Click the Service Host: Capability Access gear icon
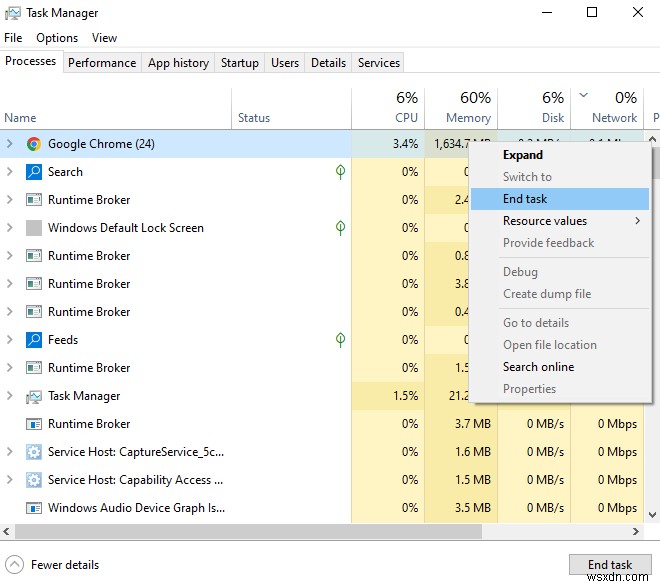Image resolution: width=660 pixels, height=587 pixels. [x=34, y=480]
